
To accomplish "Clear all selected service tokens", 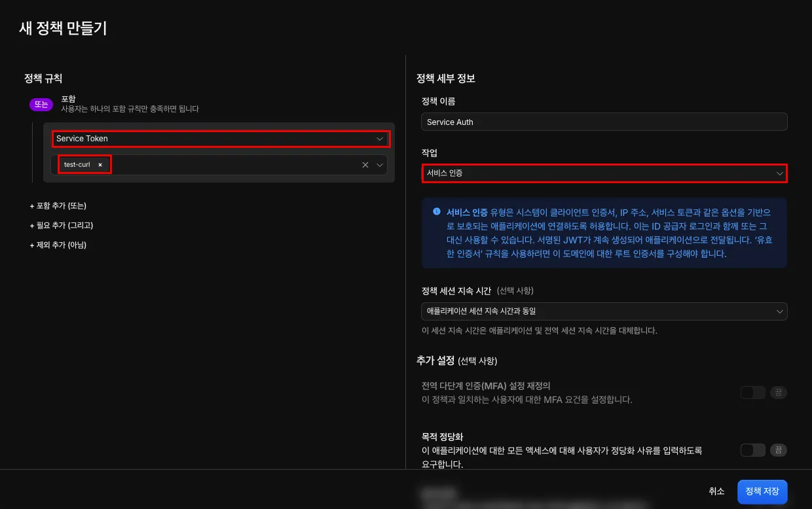I will [x=365, y=165].
